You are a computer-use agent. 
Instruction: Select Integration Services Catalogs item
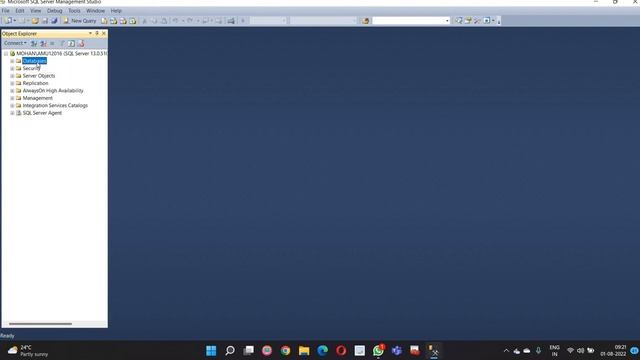point(55,105)
